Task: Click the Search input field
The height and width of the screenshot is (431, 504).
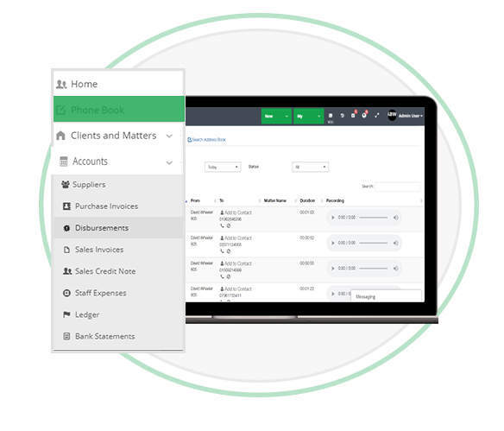Action: (x=397, y=187)
